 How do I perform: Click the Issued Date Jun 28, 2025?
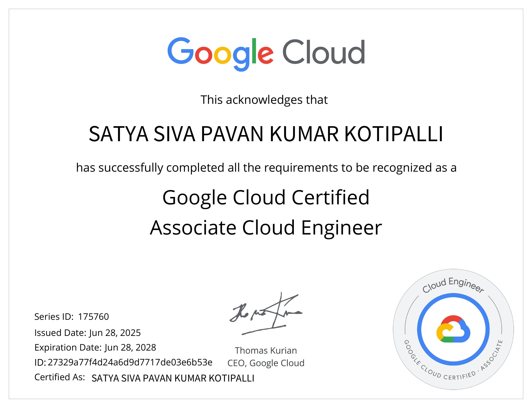[115, 333]
